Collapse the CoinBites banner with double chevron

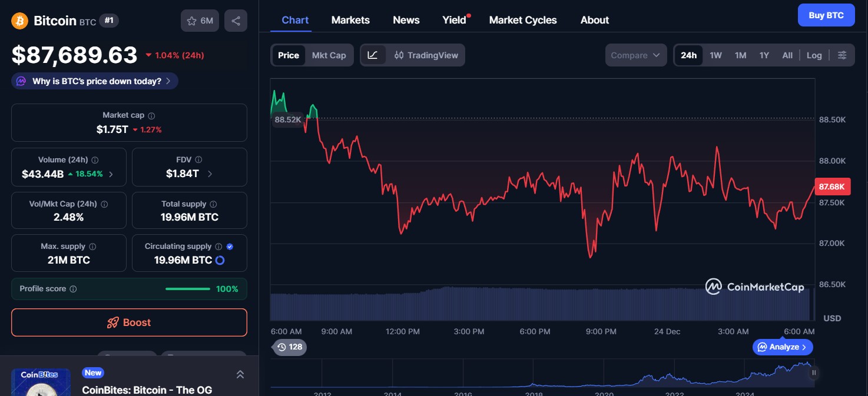(x=240, y=374)
